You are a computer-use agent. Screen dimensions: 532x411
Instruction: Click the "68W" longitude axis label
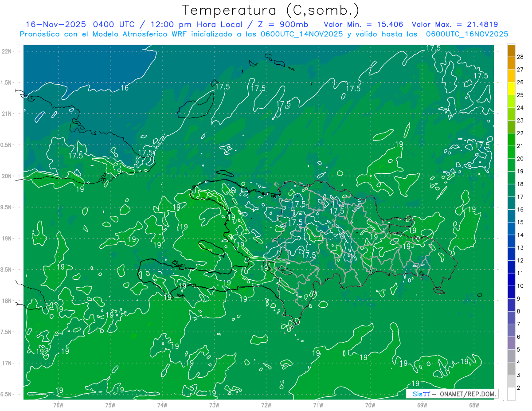pyautogui.click(x=474, y=405)
